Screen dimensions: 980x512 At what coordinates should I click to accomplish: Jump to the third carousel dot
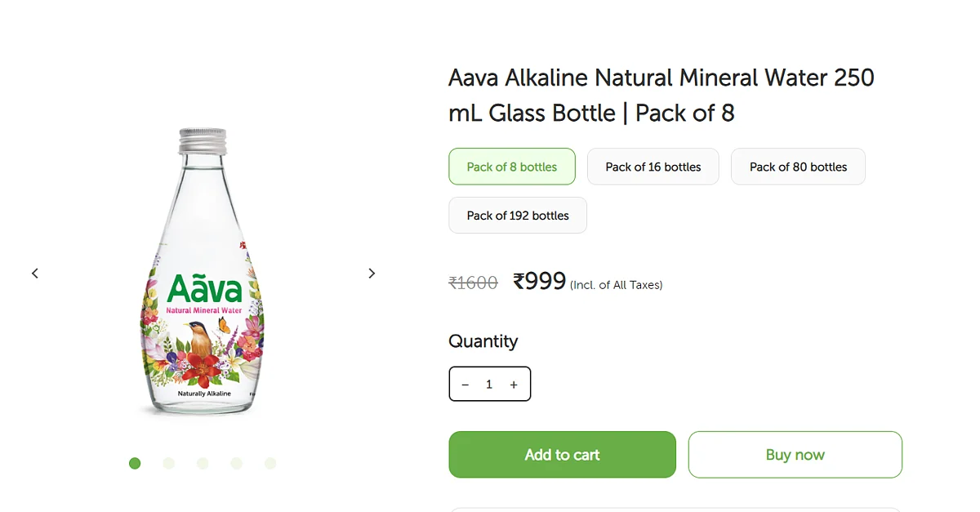coord(203,463)
